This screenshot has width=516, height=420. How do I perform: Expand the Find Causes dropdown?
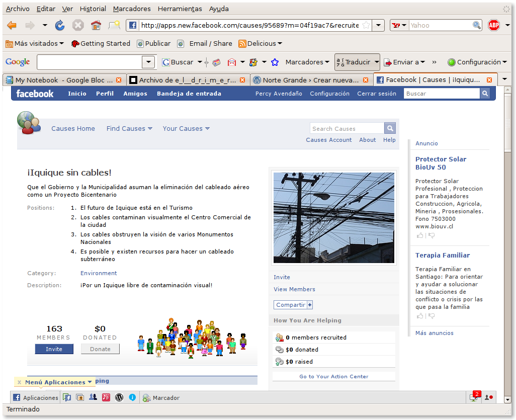(x=129, y=129)
